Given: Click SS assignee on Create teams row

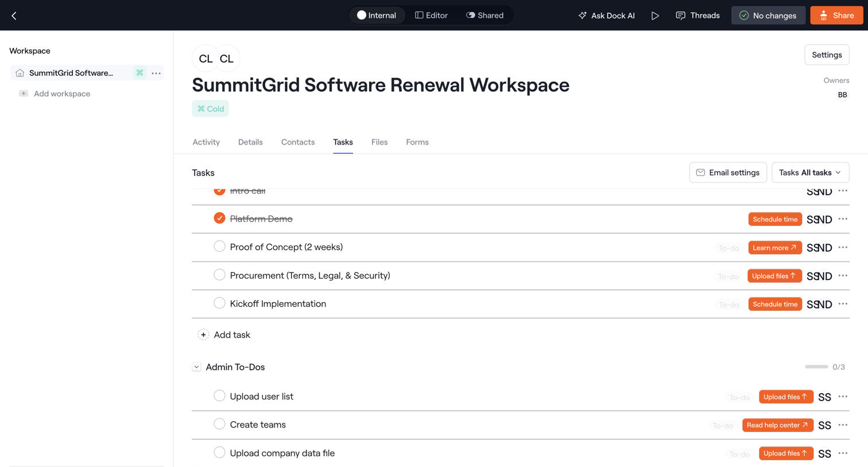Looking at the screenshot, I should 824,425.
